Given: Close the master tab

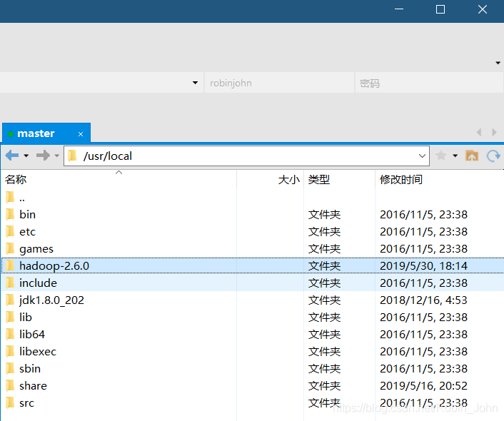Looking at the screenshot, I should (81, 134).
